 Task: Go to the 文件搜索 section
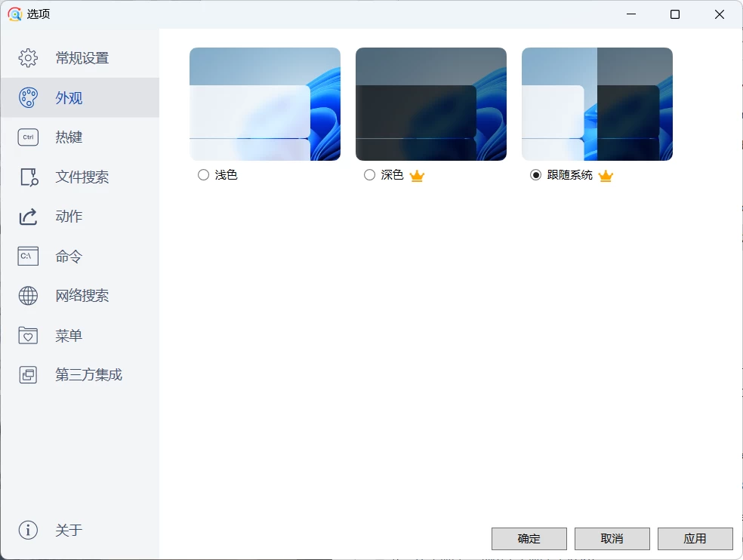click(79, 177)
